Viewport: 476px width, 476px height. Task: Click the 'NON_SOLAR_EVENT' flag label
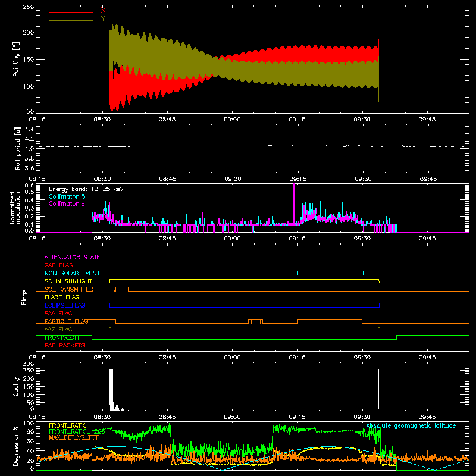(72, 273)
